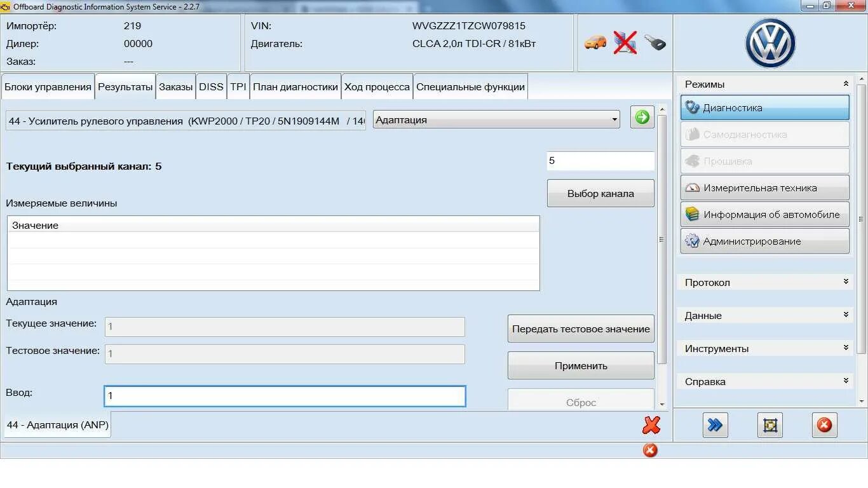Click the red error icon in status bar
Screen dimensions: 868x488
[x=650, y=450]
